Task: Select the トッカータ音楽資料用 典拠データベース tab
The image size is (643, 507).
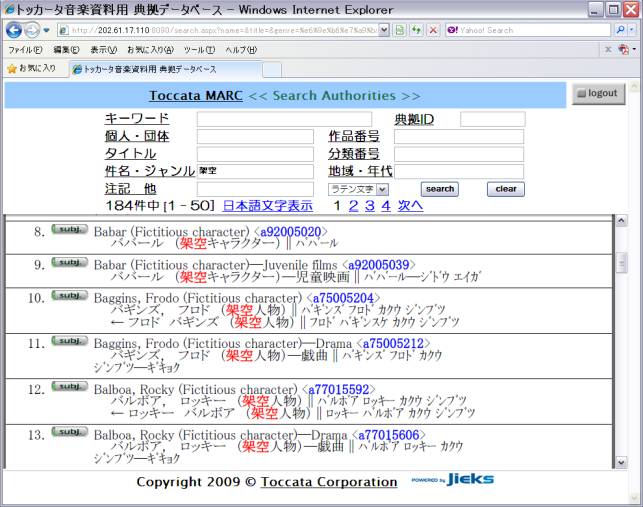Action: (166, 69)
